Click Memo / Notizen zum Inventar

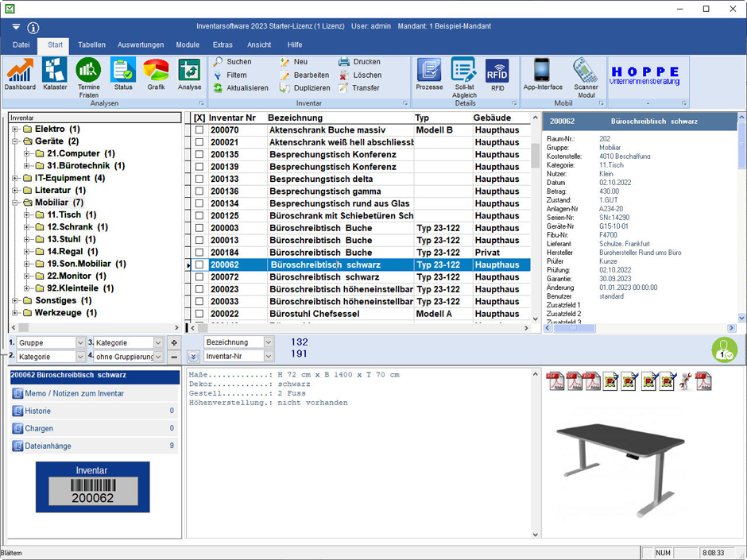(x=74, y=393)
